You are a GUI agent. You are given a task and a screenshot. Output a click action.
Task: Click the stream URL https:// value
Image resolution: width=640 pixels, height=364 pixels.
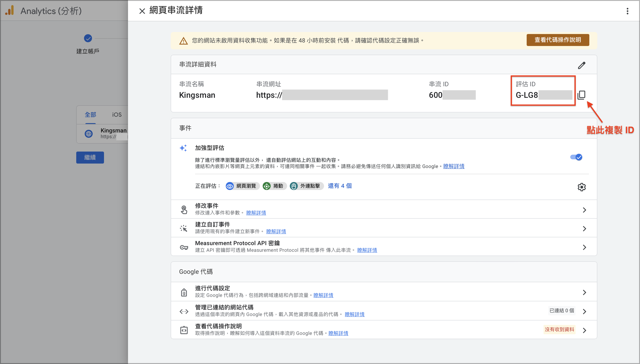pyautogui.click(x=322, y=95)
